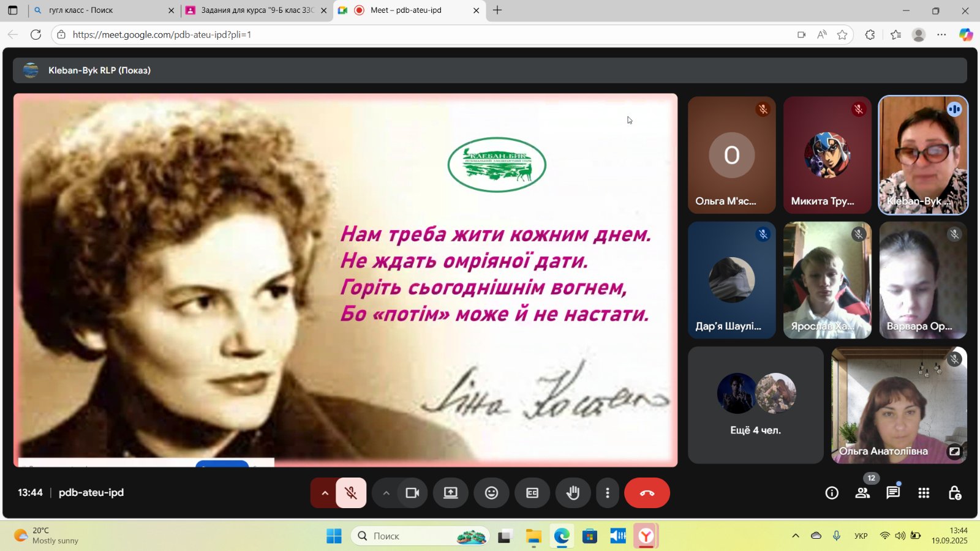Toggle the camera on or off
The image size is (980, 551).
coord(412,493)
